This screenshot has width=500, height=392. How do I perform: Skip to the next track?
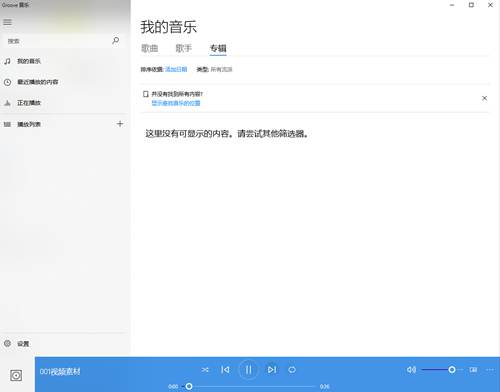(272, 370)
